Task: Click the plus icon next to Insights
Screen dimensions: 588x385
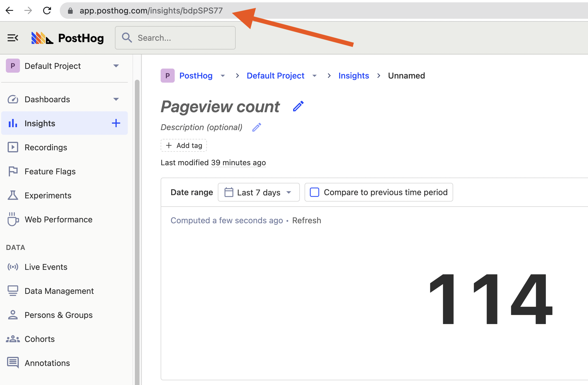Action: click(x=116, y=123)
